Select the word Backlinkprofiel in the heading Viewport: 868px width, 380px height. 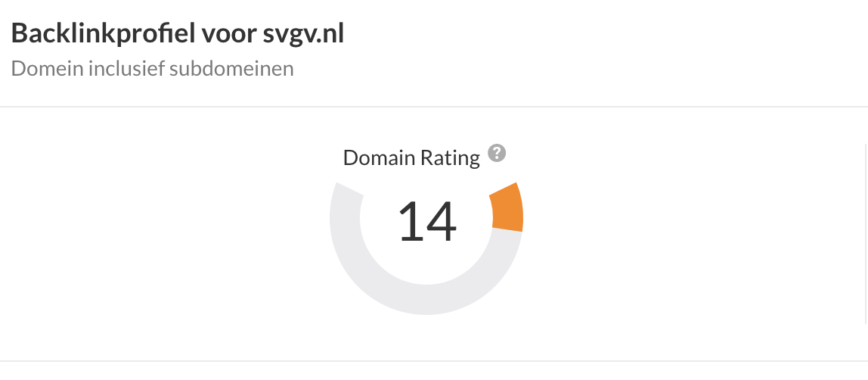point(103,34)
